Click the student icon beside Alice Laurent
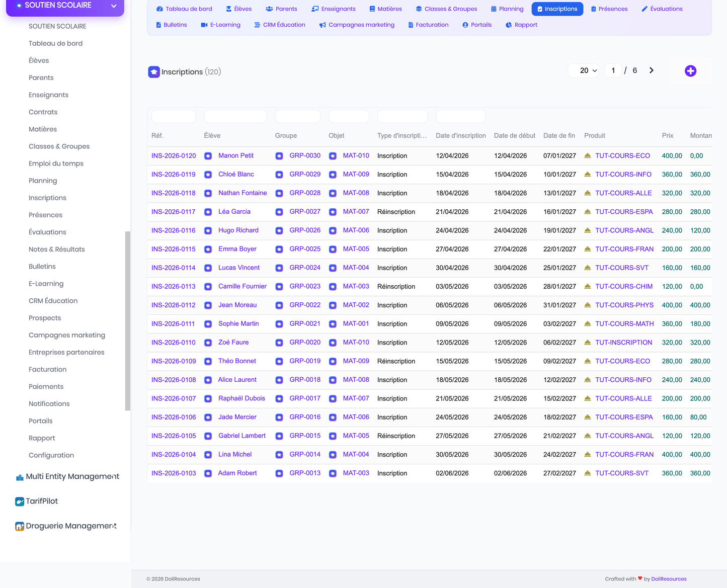 click(x=208, y=380)
